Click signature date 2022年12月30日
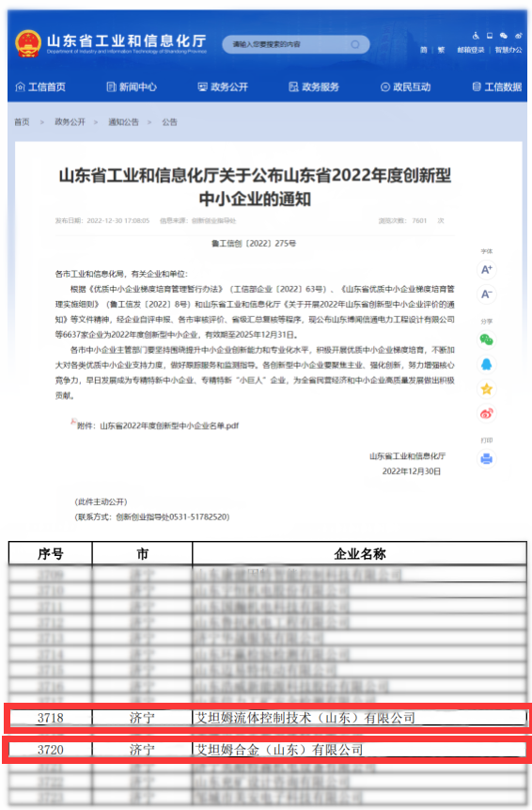The image size is (532, 810). pyautogui.click(x=412, y=471)
